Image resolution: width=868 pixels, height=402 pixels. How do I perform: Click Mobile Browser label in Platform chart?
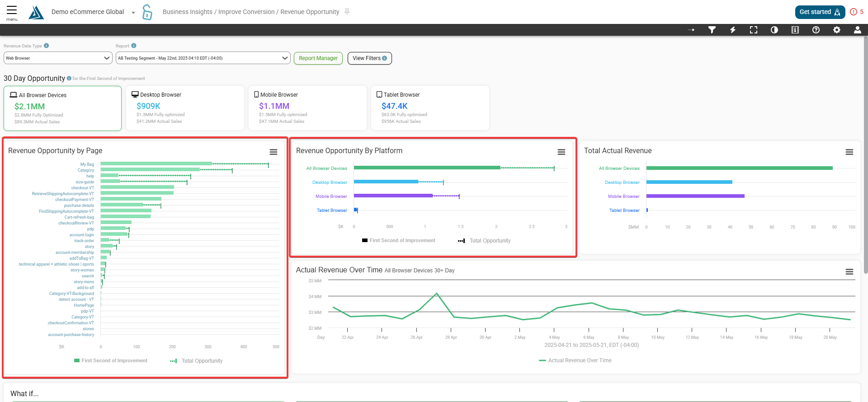coord(331,196)
